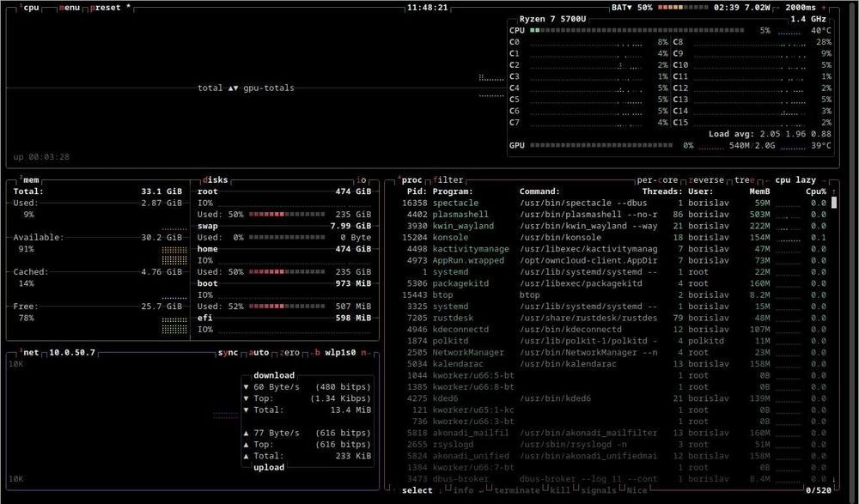The height and width of the screenshot is (504, 859).
Task: Toggle the net box visibility
Action: click(29, 352)
